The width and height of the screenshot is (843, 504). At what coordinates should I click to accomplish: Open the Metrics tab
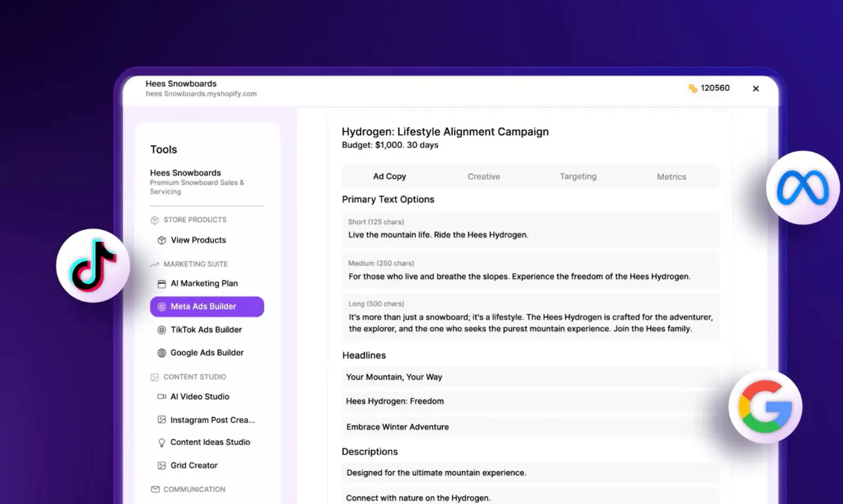coord(672,176)
